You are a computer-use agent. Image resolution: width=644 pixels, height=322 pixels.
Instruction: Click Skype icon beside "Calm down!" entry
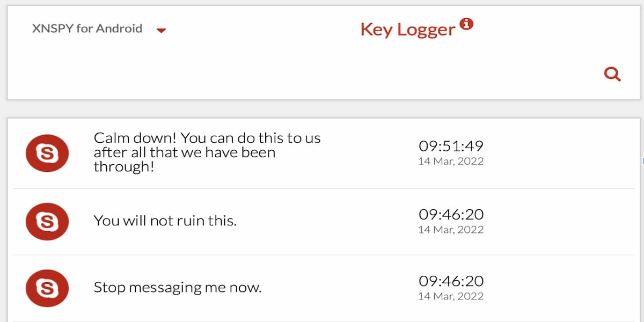tap(47, 153)
